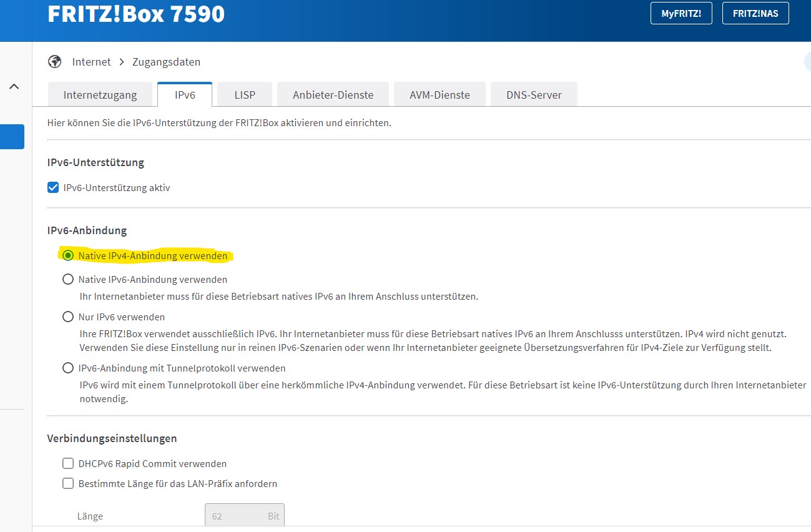The image size is (811, 532).
Task: Collapse the sidebar menu with up chevron
Action: click(14, 87)
